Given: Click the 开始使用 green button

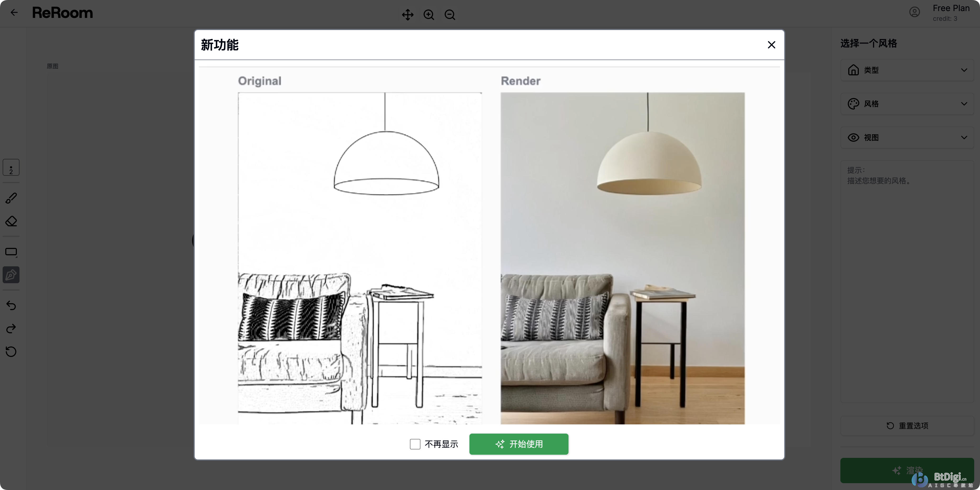Looking at the screenshot, I should (x=518, y=444).
